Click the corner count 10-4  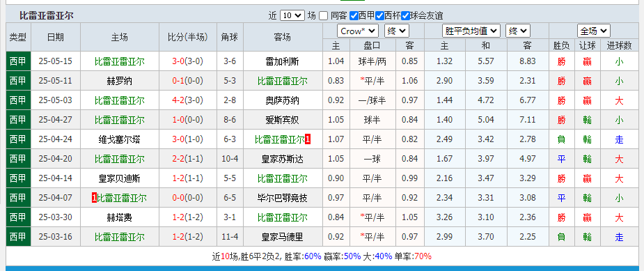point(230,159)
